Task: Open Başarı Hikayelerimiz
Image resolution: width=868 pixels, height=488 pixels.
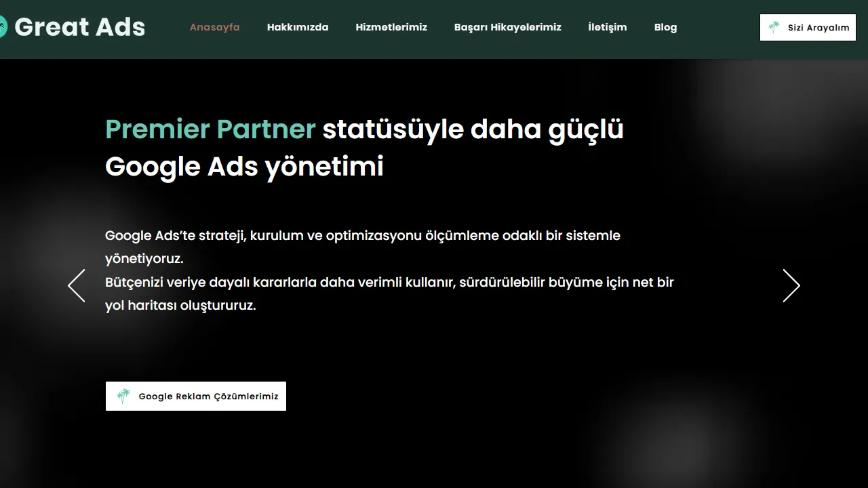Action: pyautogui.click(x=507, y=27)
